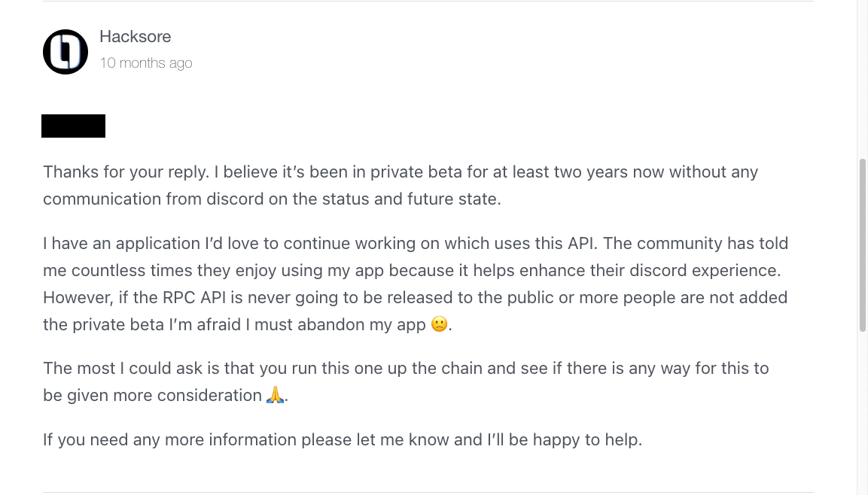Click the black redacted mention block
This screenshot has height=495, width=868.
(x=74, y=126)
